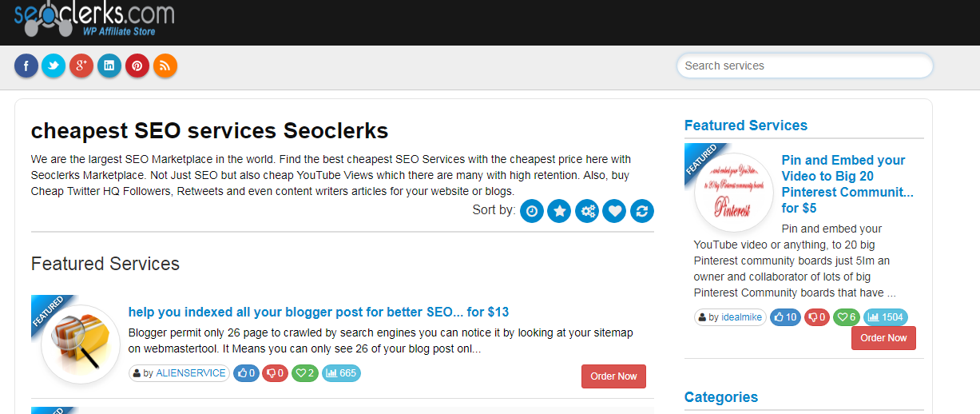Open the Twitter social icon

pyautogui.click(x=54, y=66)
